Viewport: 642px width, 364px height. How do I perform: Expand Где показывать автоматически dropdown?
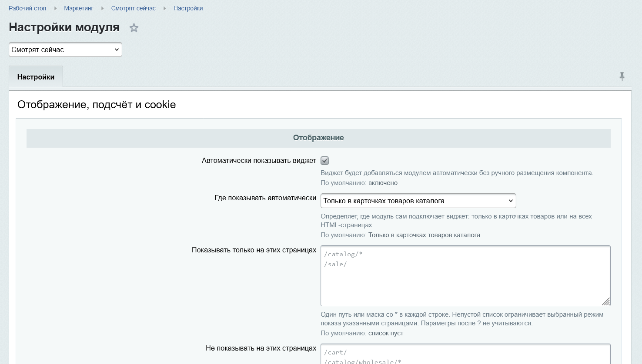[418, 201]
